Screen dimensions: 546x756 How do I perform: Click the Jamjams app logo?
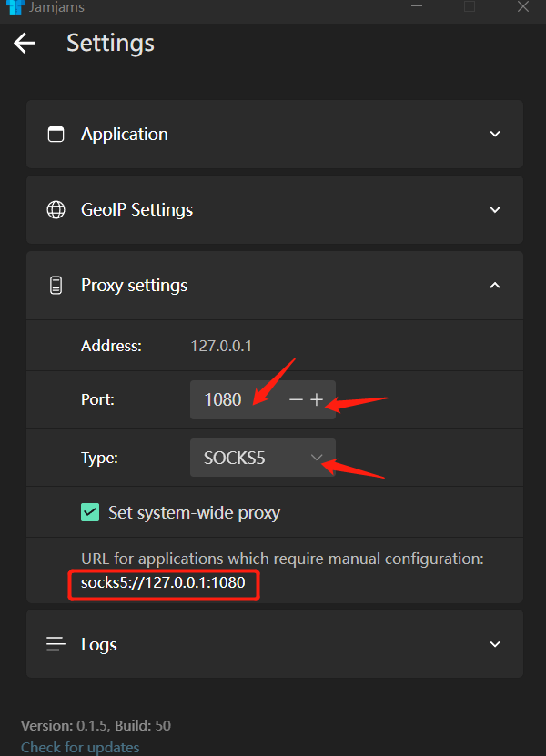click(15, 7)
